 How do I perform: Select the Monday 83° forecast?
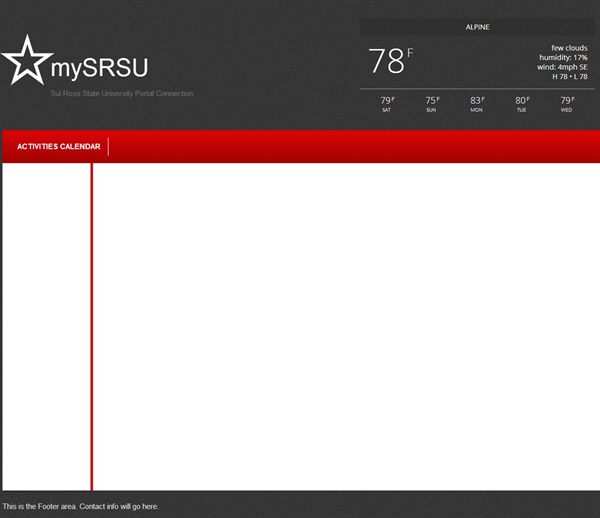click(476, 103)
